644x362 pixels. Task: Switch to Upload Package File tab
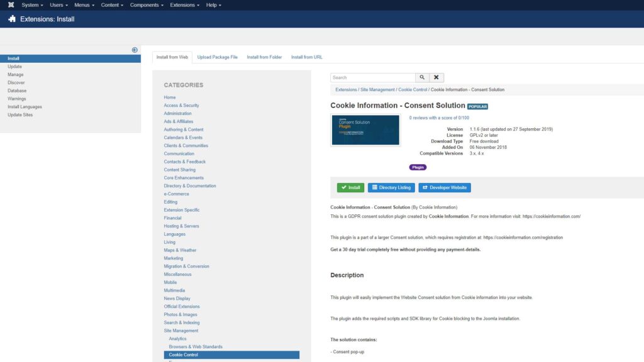217,57
